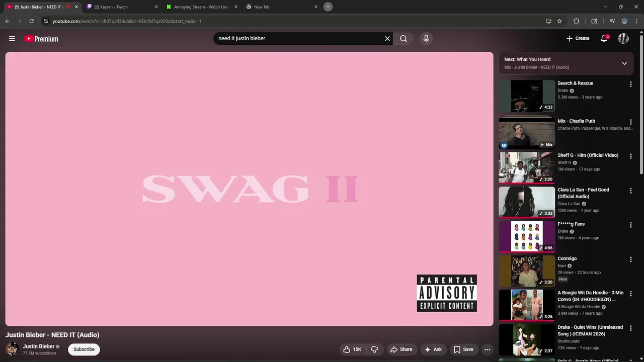Go to YouTube Premium home logo
This screenshot has width=644, height=362.
click(41, 39)
